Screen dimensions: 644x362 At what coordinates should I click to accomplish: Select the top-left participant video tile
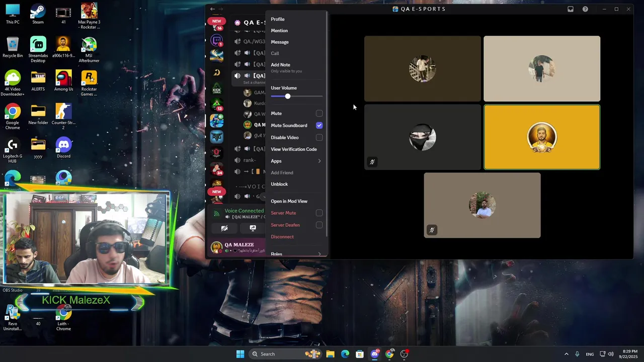click(x=423, y=68)
